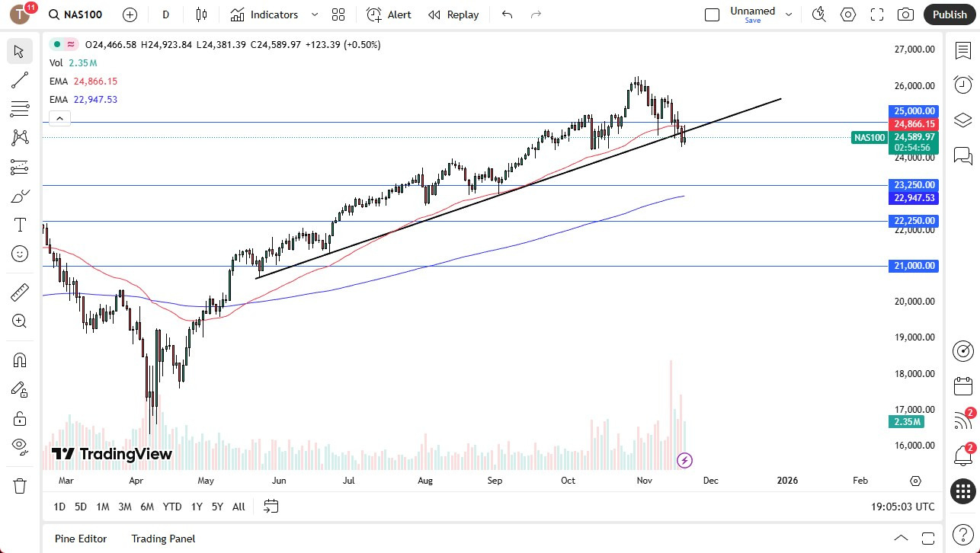This screenshot has height=553, width=980.
Task: Click the Publish button
Action: click(x=949, y=14)
